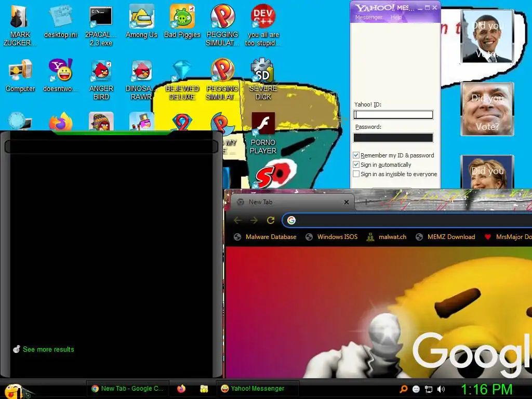Open the 'you all are too stupid' Dev-C++ icon

(x=263, y=25)
